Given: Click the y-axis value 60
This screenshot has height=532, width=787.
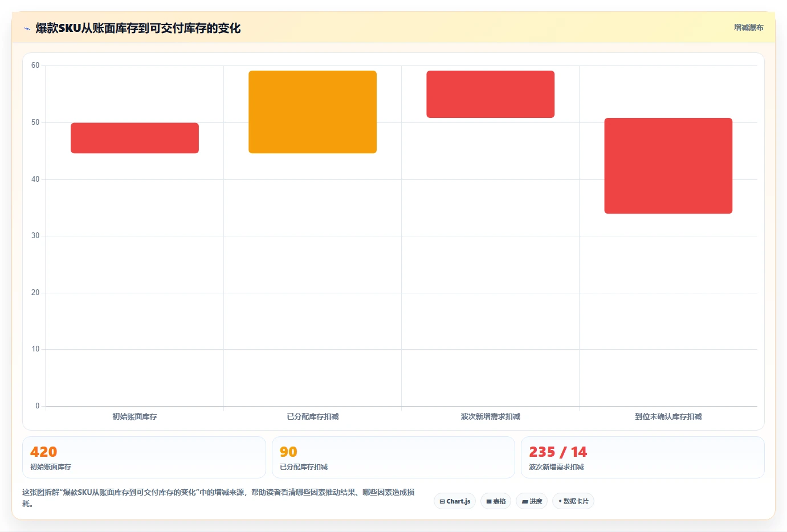Looking at the screenshot, I should (x=35, y=66).
